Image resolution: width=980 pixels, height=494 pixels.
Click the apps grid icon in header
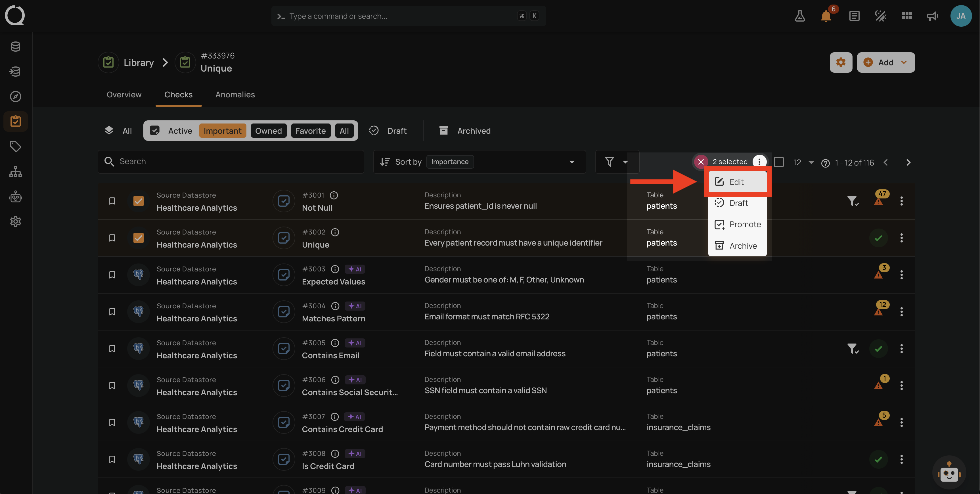coord(906,16)
